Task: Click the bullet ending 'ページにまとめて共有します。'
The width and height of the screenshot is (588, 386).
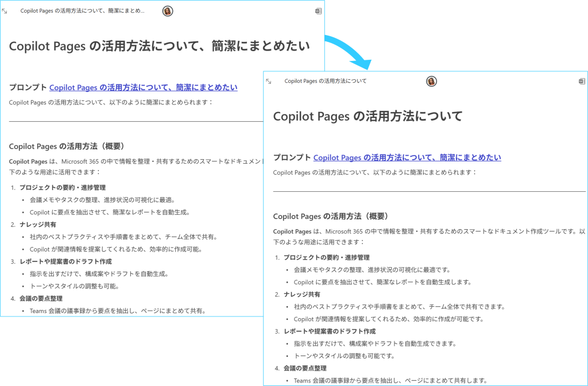Action: pos(390,381)
